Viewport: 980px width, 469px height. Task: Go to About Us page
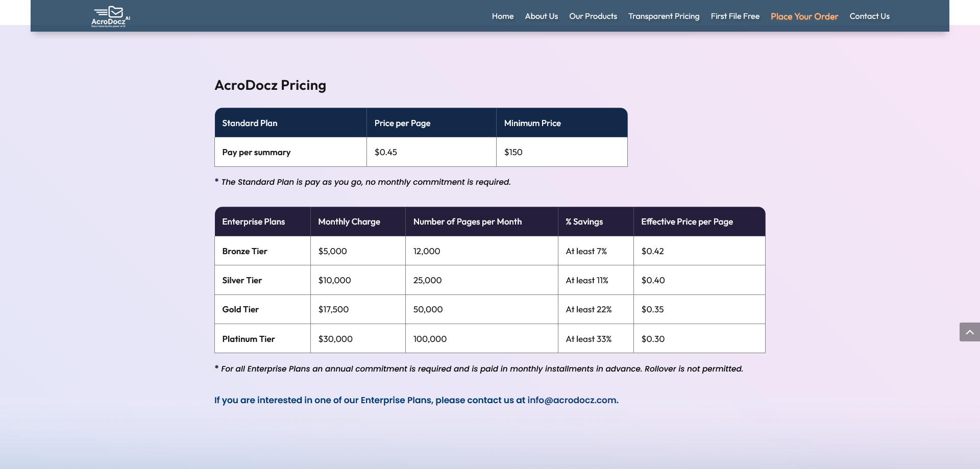tap(542, 16)
